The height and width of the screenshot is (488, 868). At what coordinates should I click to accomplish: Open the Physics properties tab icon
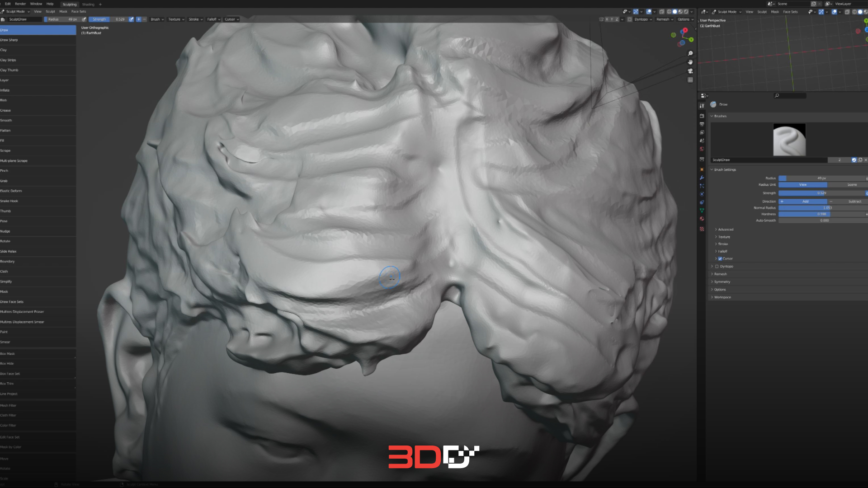coord(702,194)
